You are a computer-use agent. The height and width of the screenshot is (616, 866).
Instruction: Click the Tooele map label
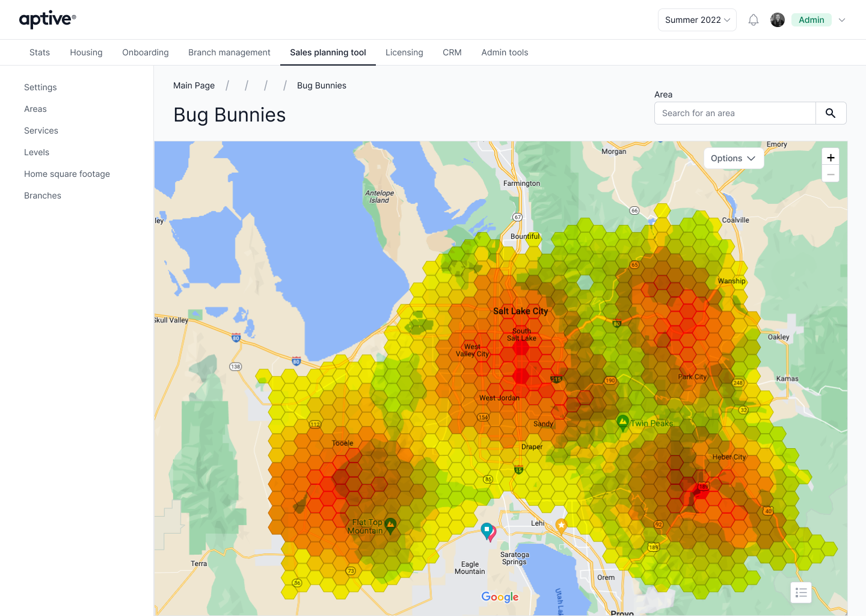(343, 443)
